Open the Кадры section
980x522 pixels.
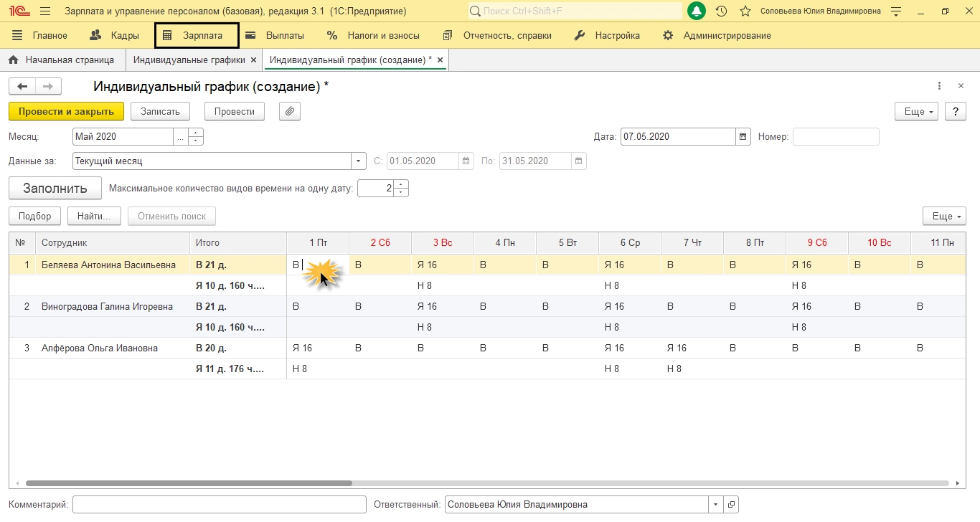pos(114,36)
